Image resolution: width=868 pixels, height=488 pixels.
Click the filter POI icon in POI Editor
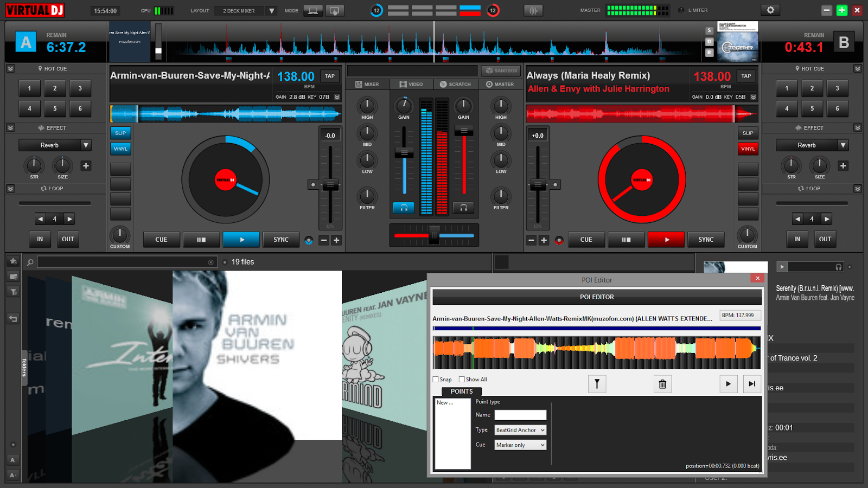pos(597,384)
